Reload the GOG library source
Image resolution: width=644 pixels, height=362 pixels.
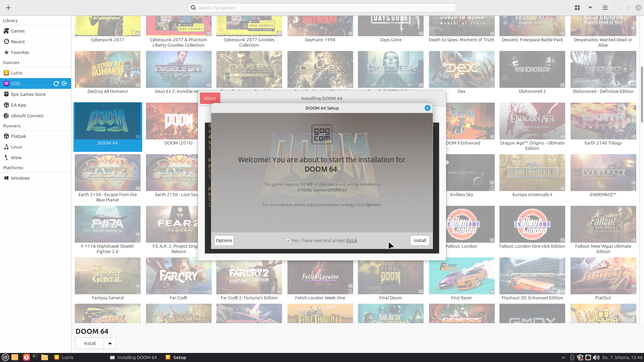click(56, 83)
